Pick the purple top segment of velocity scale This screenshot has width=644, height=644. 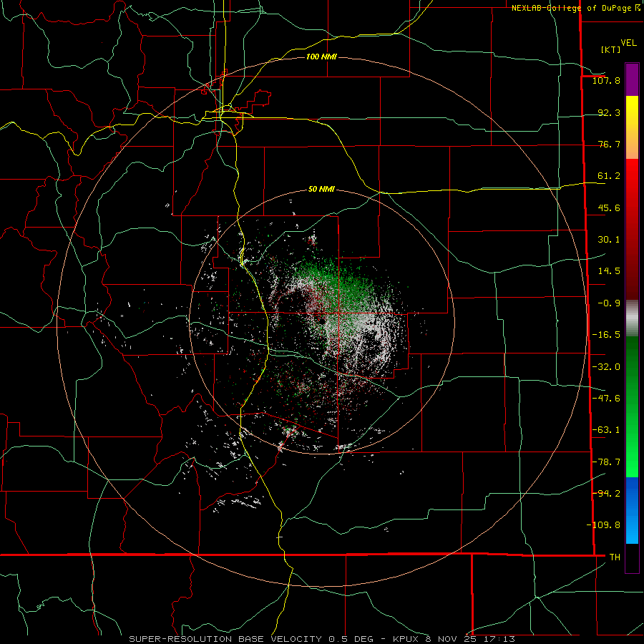(x=632, y=79)
